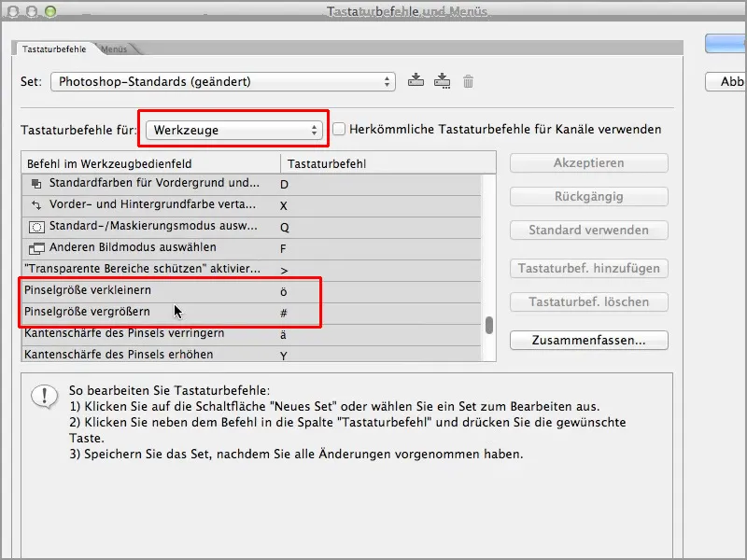This screenshot has width=747, height=560.
Task: Click Standard verwenden button
Action: point(589,230)
